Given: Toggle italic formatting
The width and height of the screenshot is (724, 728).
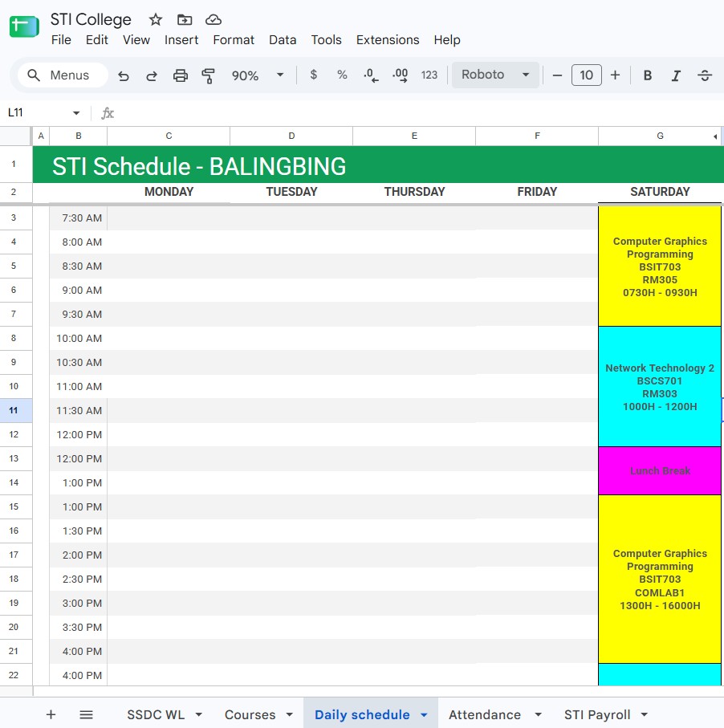Looking at the screenshot, I should click(676, 75).
